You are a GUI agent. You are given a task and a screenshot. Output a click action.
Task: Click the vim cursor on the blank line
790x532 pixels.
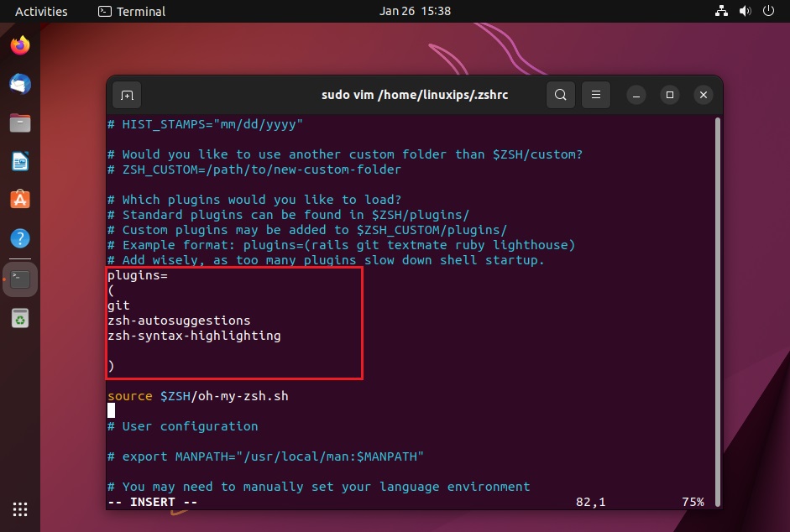(110, 410)
